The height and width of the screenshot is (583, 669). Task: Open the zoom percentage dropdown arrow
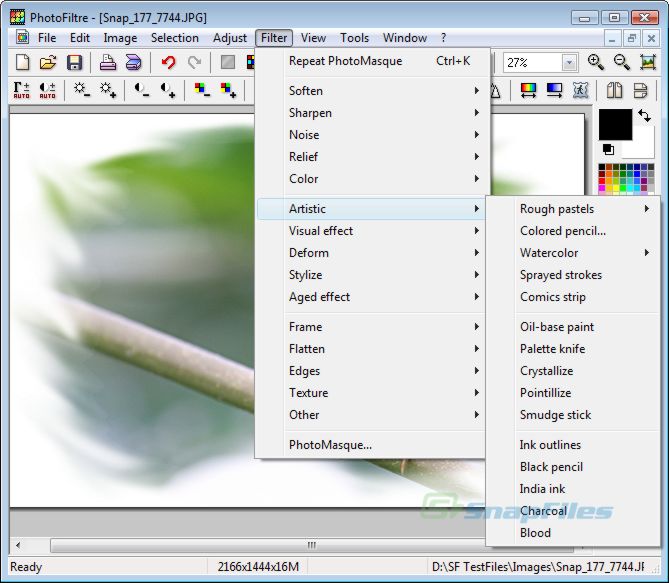click(569, 63)
